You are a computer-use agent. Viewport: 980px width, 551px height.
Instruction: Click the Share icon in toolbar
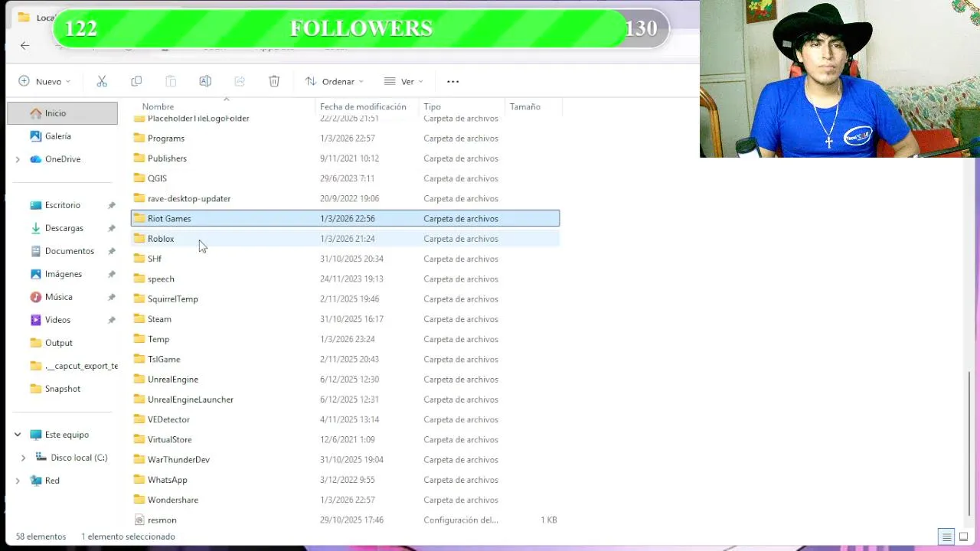click(x=240, y=81)
